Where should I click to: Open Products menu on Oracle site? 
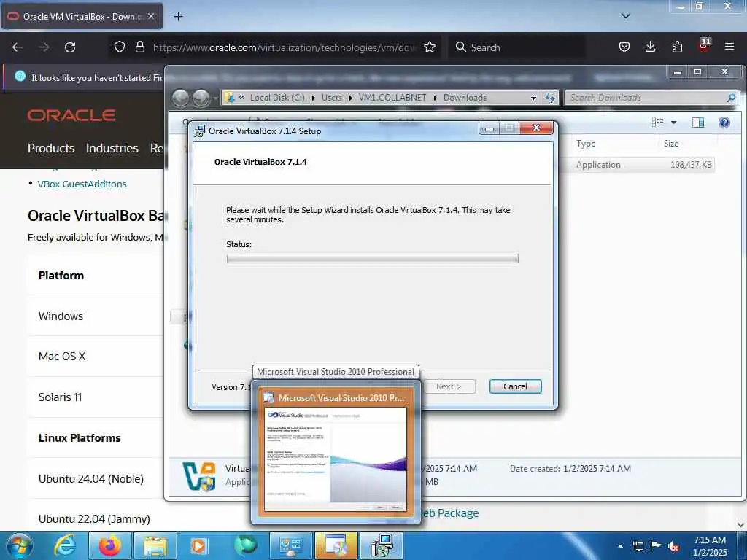coord(51,148)
